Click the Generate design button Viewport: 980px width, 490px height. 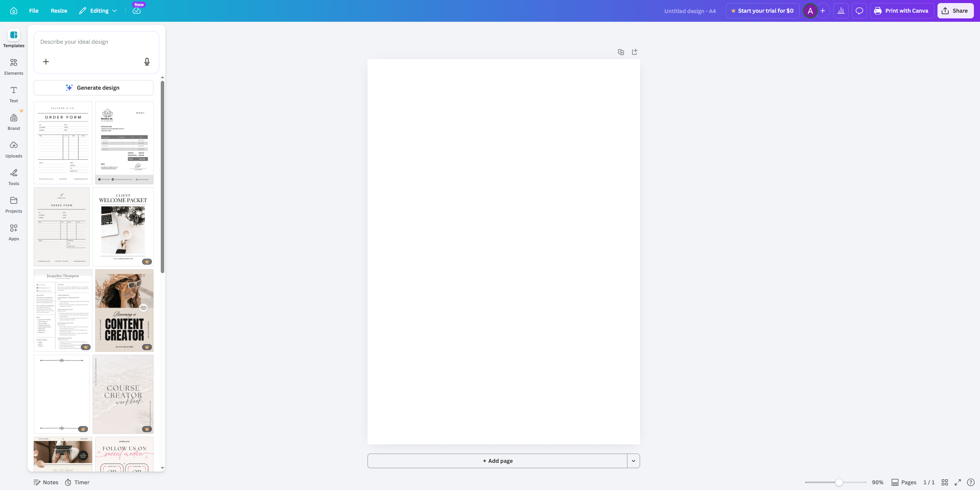[x=93, y=87]
